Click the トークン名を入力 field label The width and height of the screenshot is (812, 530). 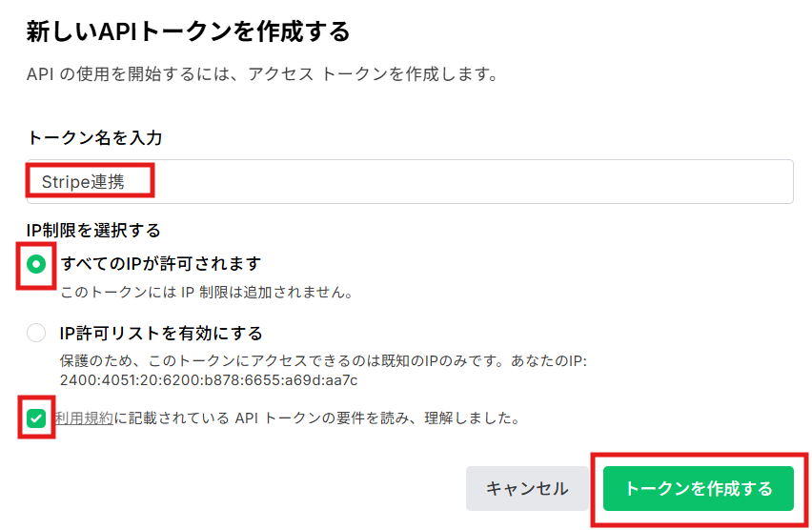[94, 138]
